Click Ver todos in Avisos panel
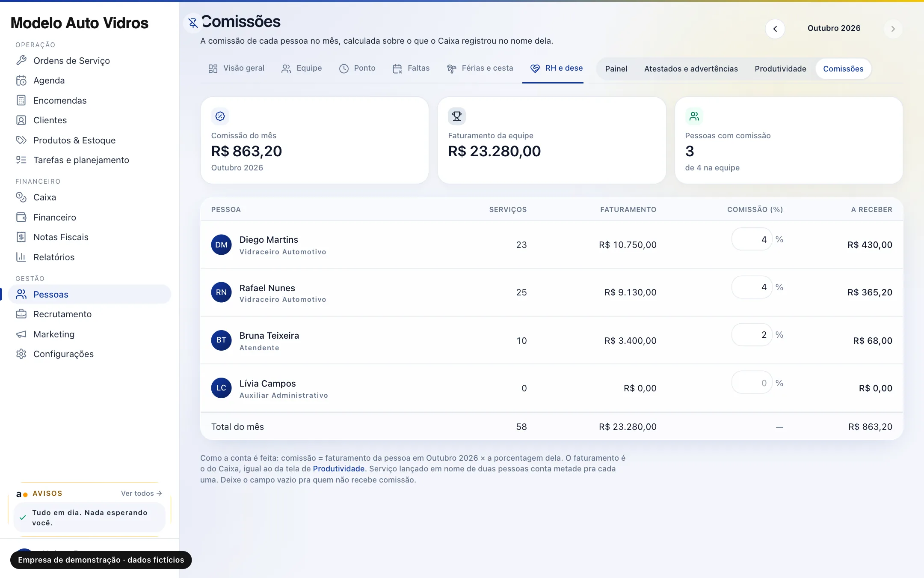 pos(141,494)
